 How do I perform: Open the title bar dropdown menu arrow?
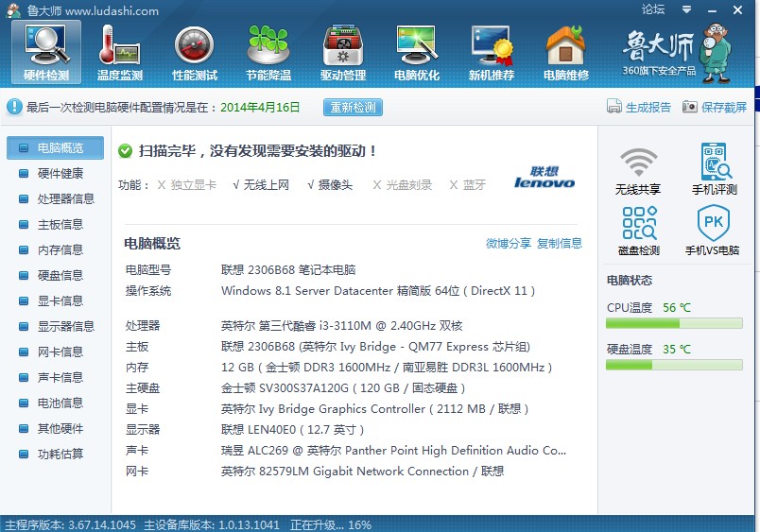pos(686,9)
